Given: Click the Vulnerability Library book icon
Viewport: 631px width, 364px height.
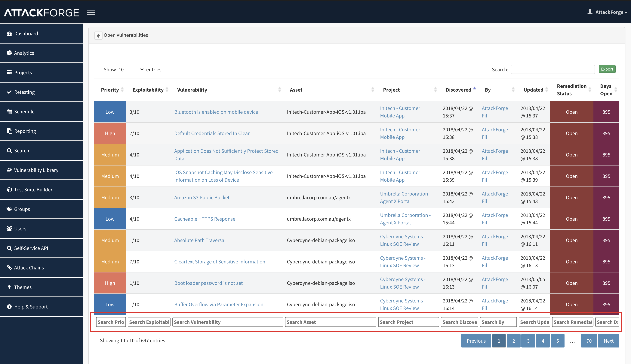Looking at the screenshot, I should (x=9, y=170).
